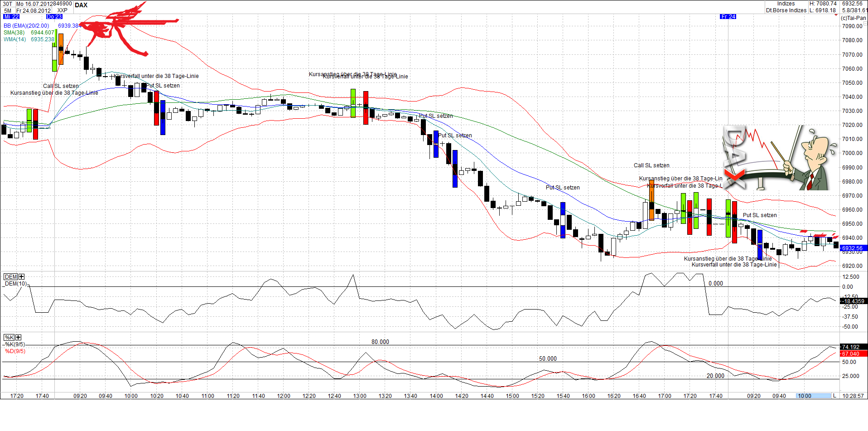The image size is (868, 431).
Task: Click the DEM indicator label box
Action: pos(11,276)
